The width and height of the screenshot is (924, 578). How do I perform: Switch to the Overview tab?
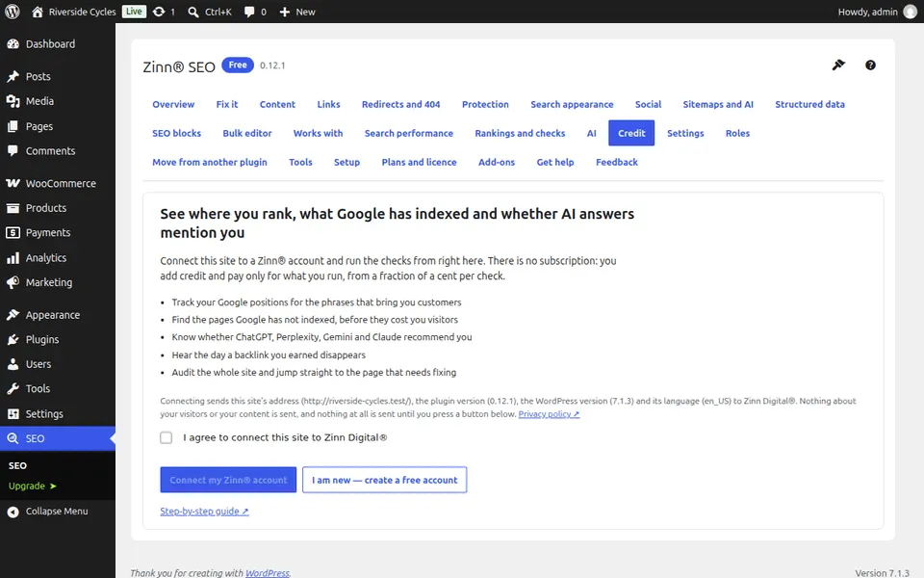173,104
